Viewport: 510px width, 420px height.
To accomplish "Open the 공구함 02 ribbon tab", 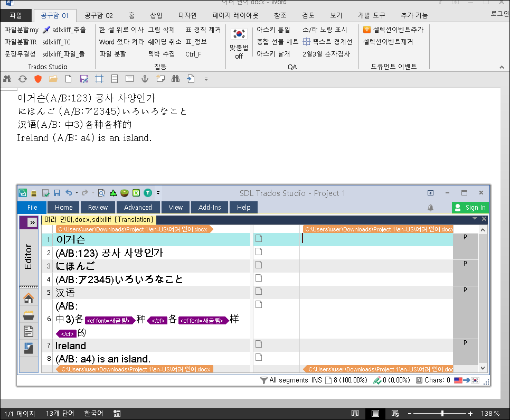I will pos(99,15).
